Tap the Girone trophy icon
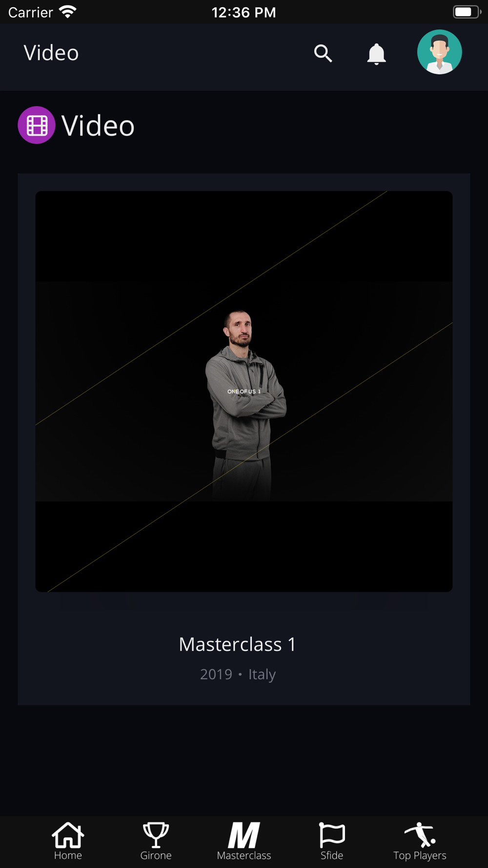This screenshot has height=868, width=488. coord(156,835)
